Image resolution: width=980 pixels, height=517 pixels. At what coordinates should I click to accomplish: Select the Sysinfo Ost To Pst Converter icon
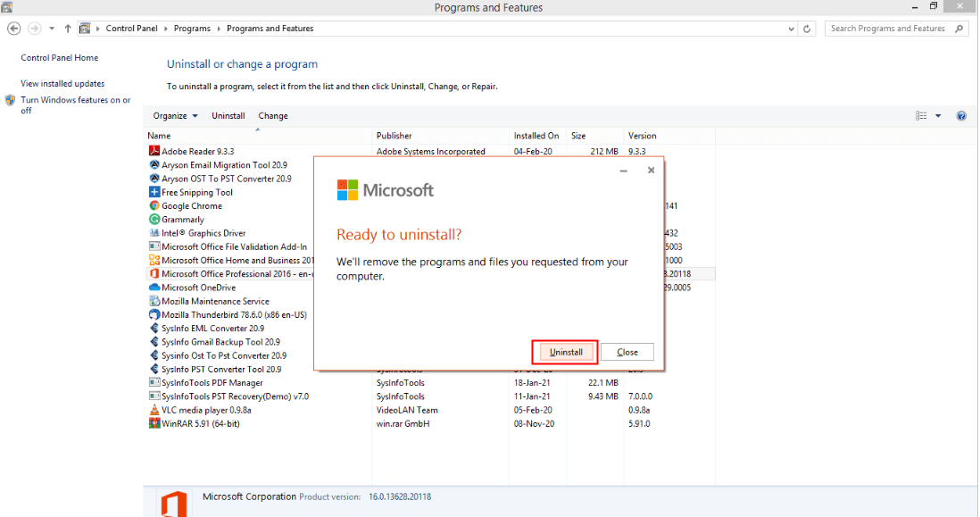(154, 355)
